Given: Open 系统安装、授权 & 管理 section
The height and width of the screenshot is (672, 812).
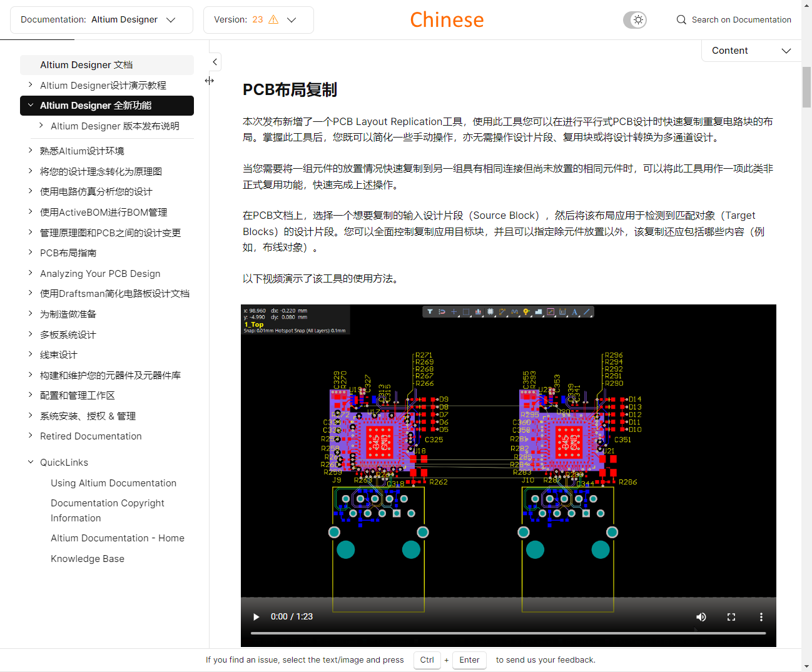Looking at the screenshot, I should click(x=88, y=416).
